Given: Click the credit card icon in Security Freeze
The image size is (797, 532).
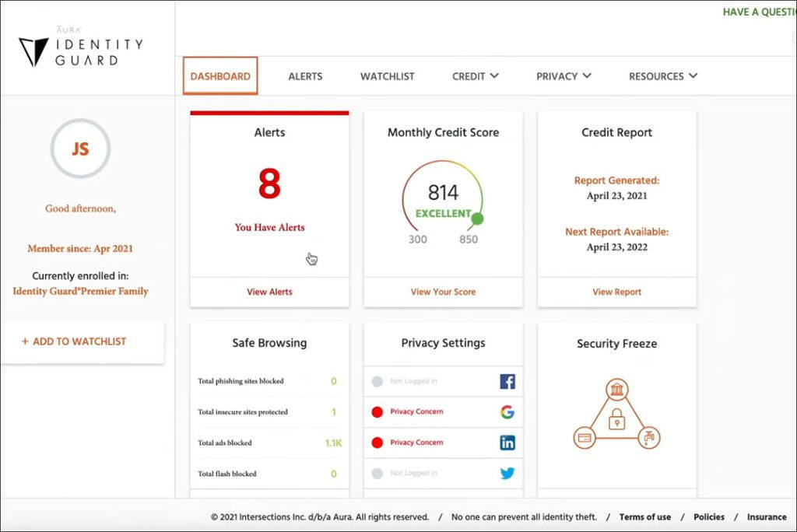Looking at the screenshot, I should click(x=585, y=437).
